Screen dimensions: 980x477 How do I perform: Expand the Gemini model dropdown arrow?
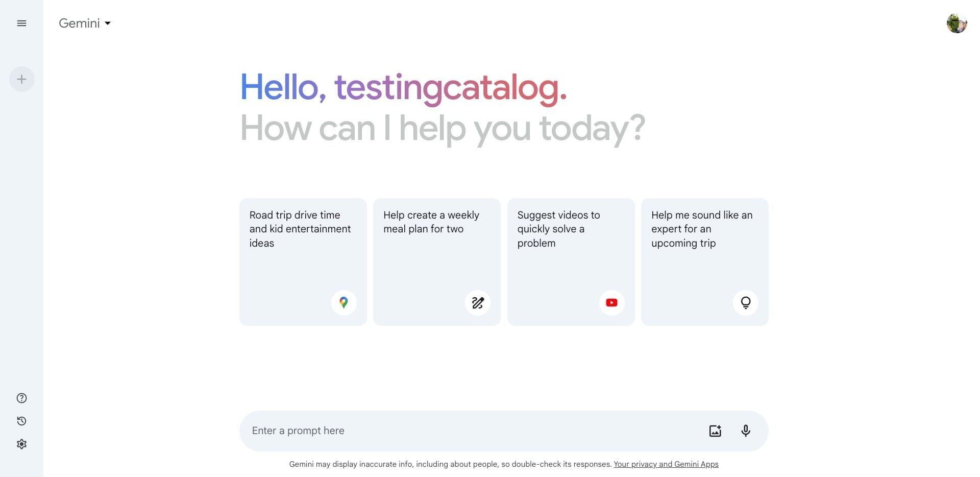pyautogui.click(x=108, y=23)
